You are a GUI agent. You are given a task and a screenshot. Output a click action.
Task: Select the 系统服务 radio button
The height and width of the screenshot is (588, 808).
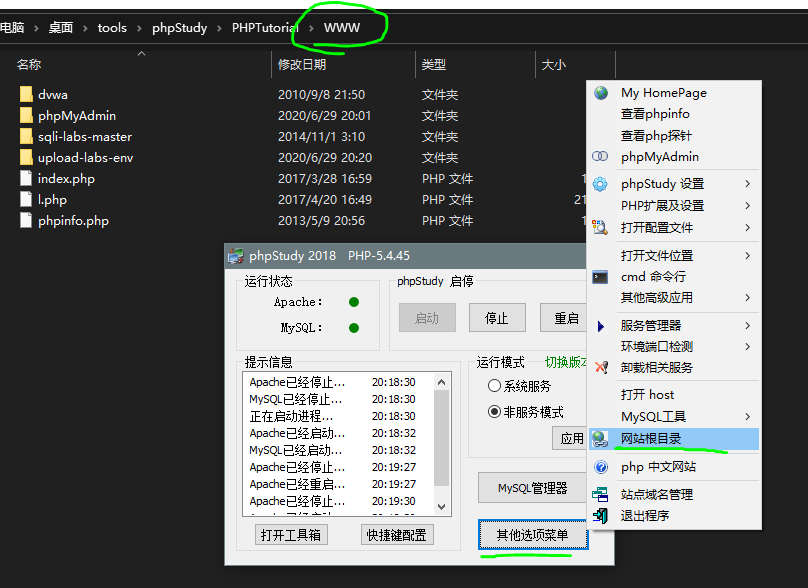click(x=494, y=386)
